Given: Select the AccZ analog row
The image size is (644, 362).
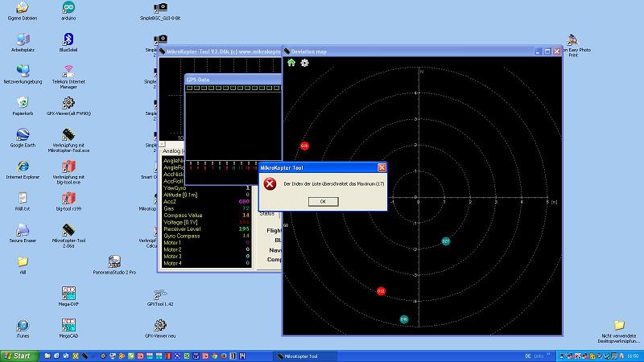Looking at the screenshot, I should 207,202.
